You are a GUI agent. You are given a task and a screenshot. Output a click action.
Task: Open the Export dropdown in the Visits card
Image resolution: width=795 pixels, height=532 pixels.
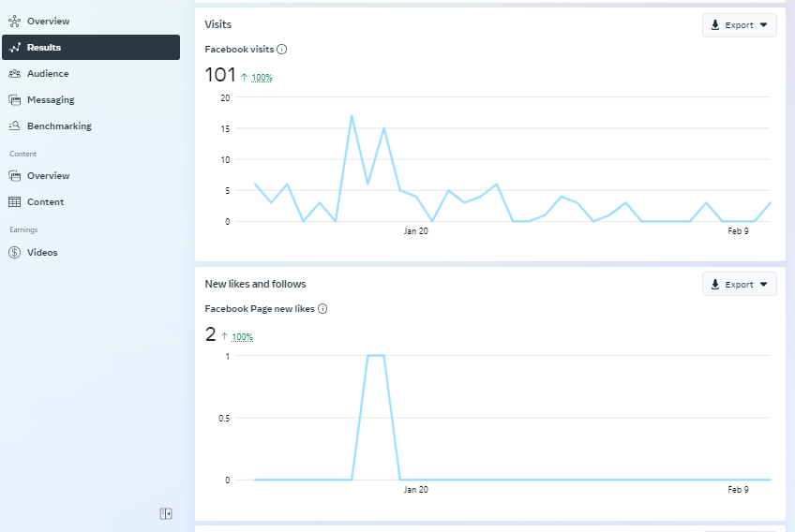point(739,25)
